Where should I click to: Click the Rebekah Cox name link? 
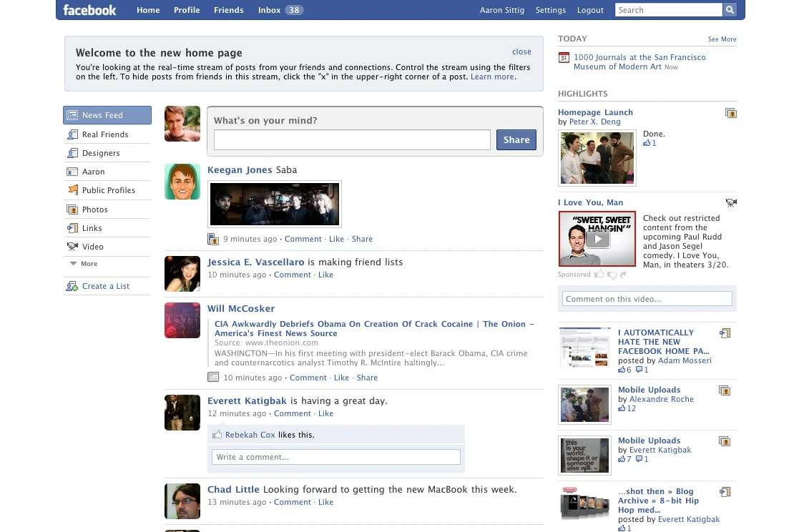pos(250,435)
